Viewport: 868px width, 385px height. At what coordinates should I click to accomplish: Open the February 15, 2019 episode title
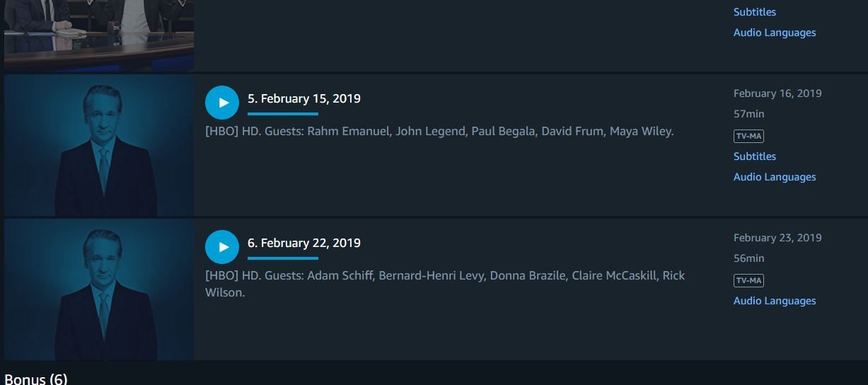304,98
